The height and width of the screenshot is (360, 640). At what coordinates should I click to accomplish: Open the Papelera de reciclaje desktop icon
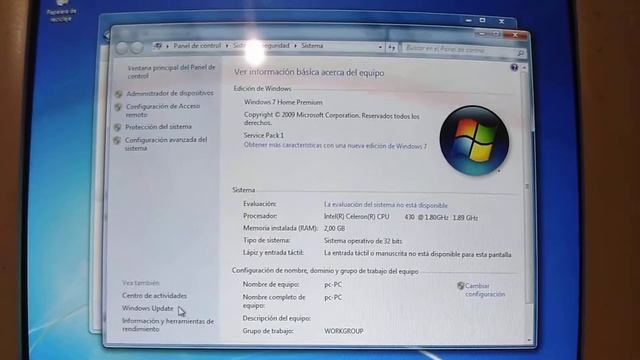(61, 11)
